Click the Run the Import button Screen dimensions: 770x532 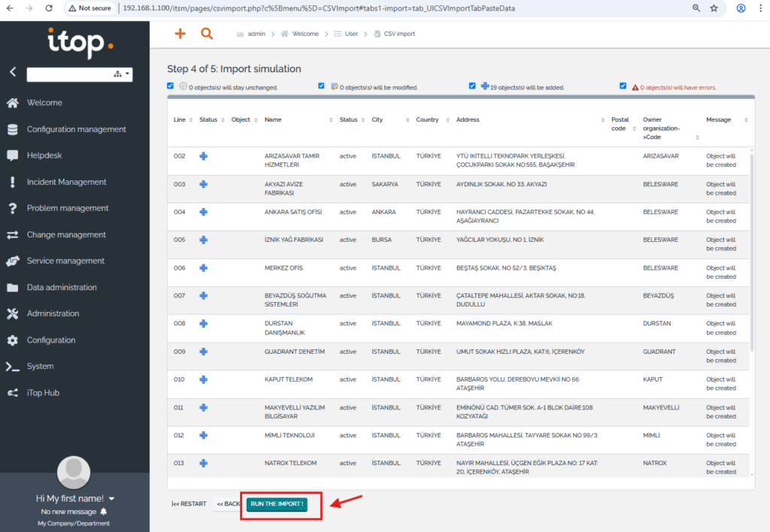coord(277,504)
